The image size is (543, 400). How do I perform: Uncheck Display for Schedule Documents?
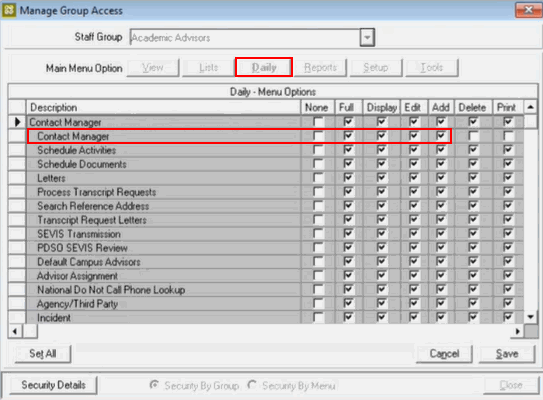click(x=381, y=164)
